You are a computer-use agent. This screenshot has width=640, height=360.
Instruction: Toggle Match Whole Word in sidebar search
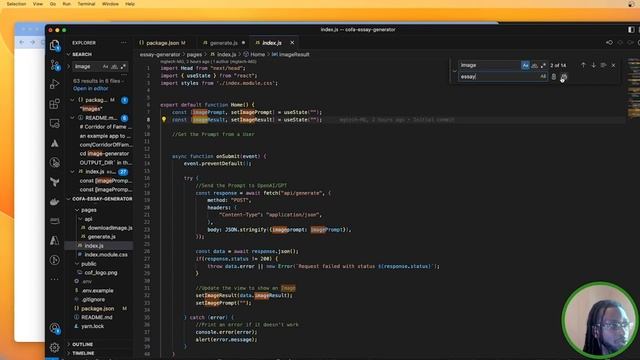click(114, 67)
